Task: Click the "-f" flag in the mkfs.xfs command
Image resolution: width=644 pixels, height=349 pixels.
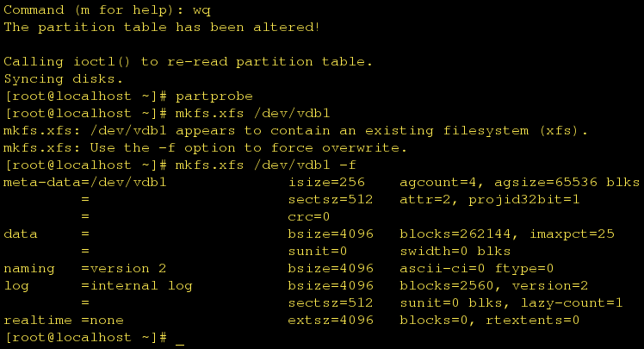Action: 348,165
